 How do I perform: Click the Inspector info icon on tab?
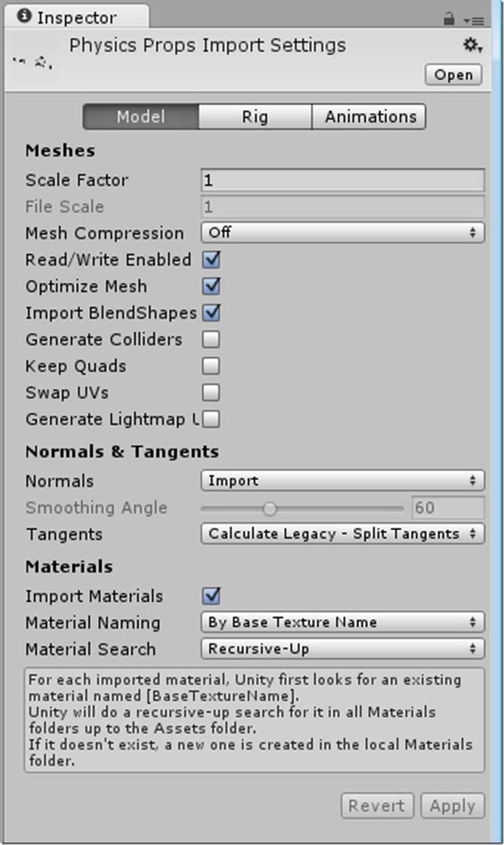24,17
